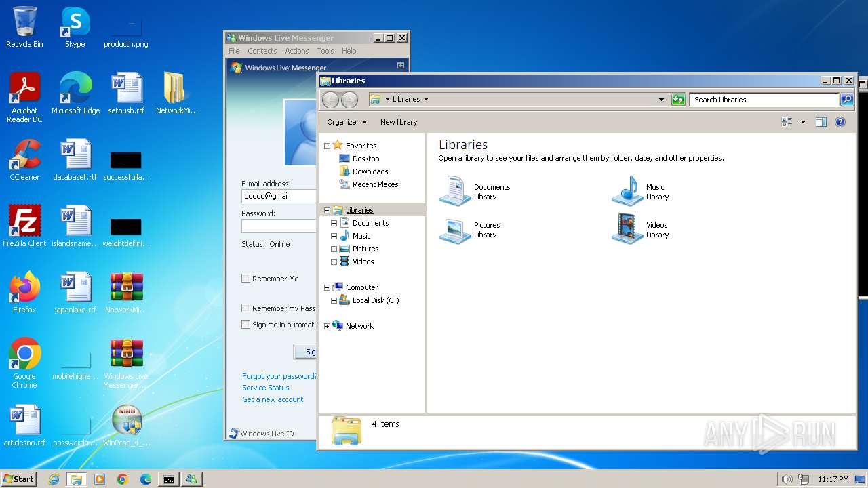Expand Music node in navigation tree
This screenshot has height=488, width=868.
tap(334, 236)
